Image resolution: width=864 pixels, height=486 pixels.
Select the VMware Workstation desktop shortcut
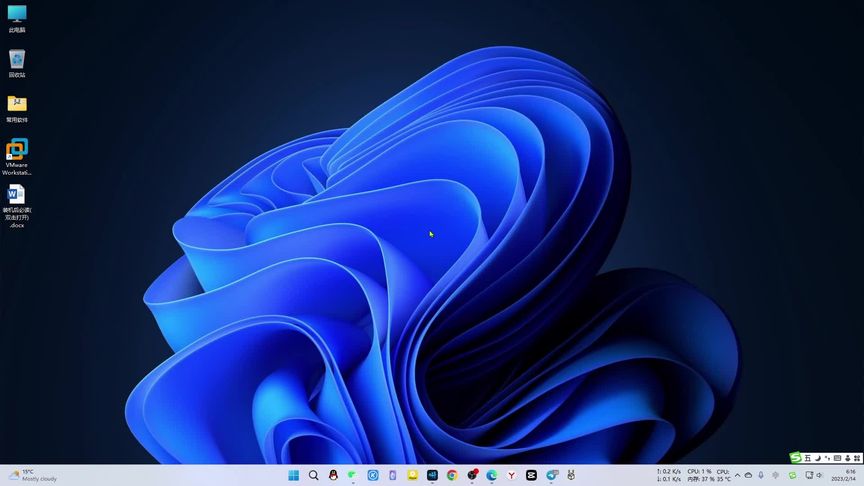(17, 157)
